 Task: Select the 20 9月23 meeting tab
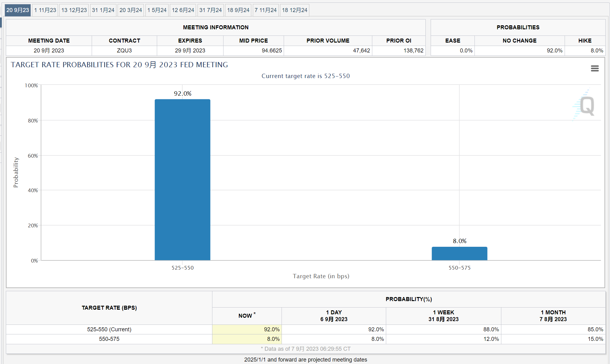coord(18,10)
